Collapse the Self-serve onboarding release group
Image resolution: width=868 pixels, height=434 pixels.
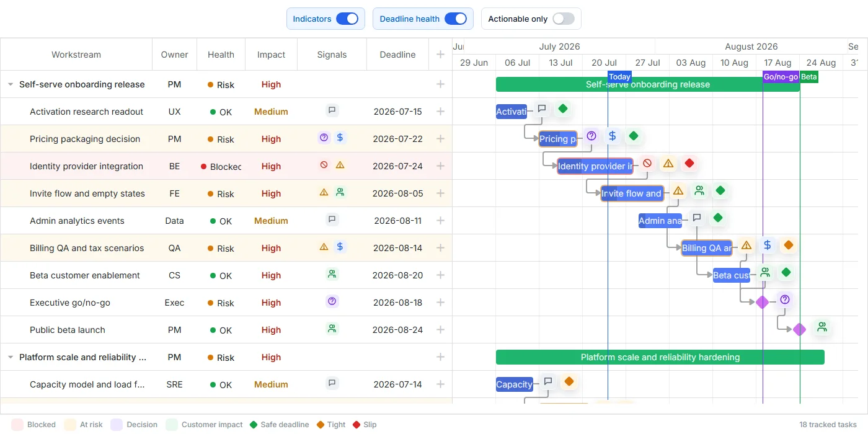pos(11,84)
